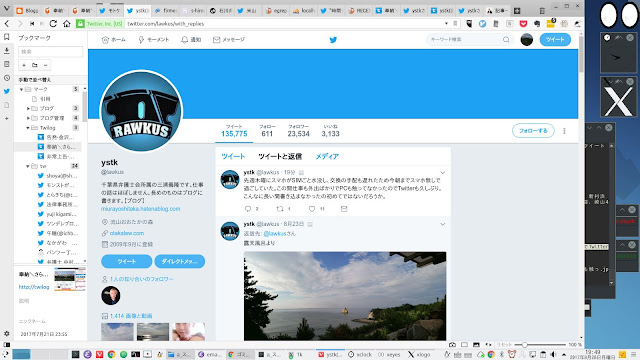The height and width of the screenshot is (360, 640).
Task: Click the blue ツイート button in header
Action: click(555, 40)
